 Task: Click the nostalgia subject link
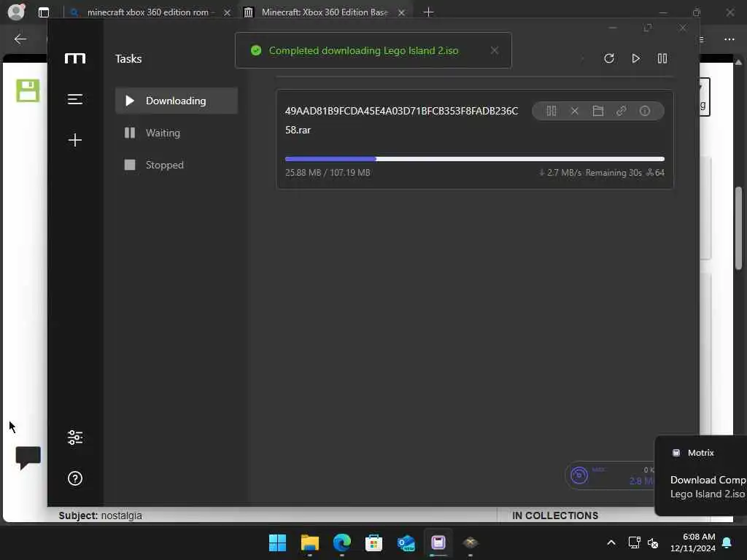click(121, 516)
